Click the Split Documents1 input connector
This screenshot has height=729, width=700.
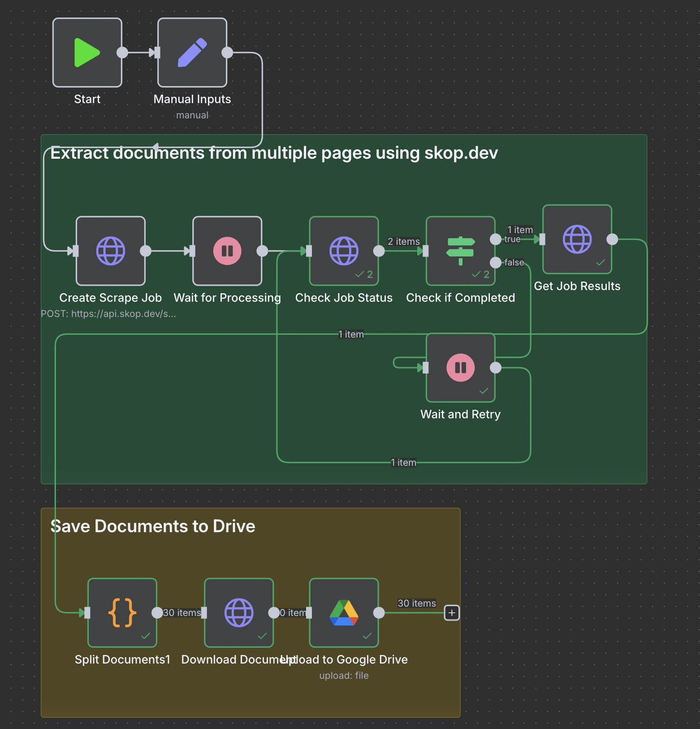(87, 612)
